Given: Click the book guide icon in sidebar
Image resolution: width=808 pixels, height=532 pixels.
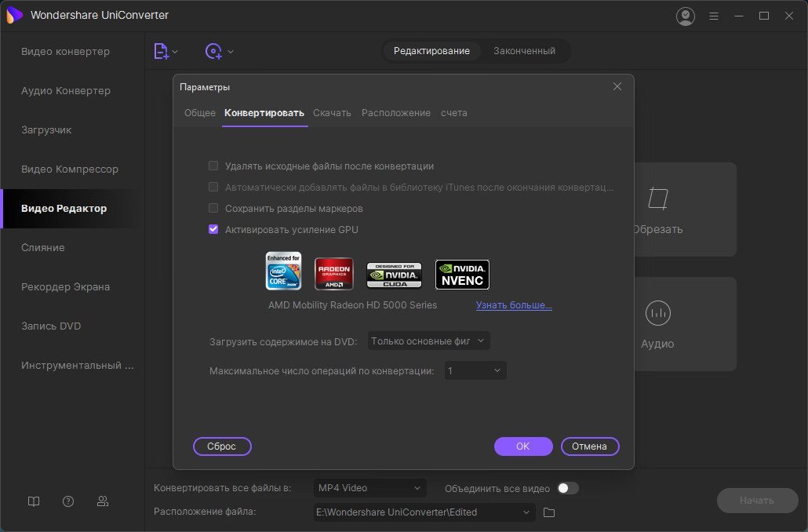Looking at the screenshot, I should click(x=33, y=501).
